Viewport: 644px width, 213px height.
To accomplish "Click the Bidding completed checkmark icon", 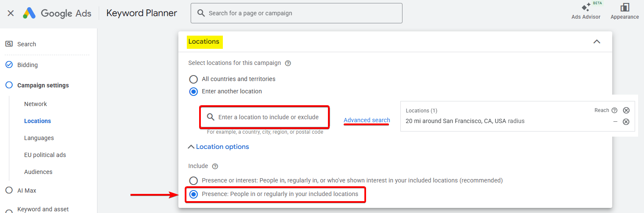I will [x=9, y=65].
